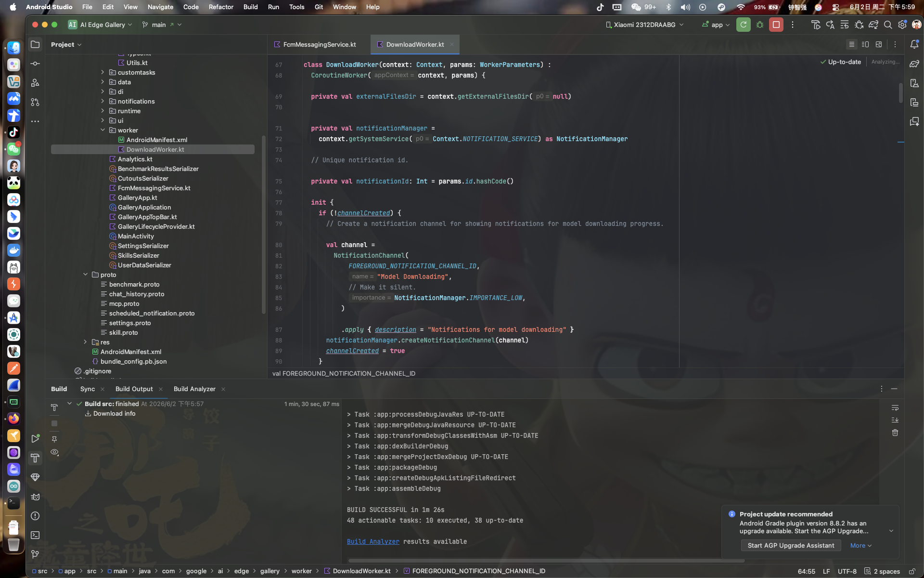Expand the notifications folder
This screenshot has height=578, width=924.
pos(103,101)
